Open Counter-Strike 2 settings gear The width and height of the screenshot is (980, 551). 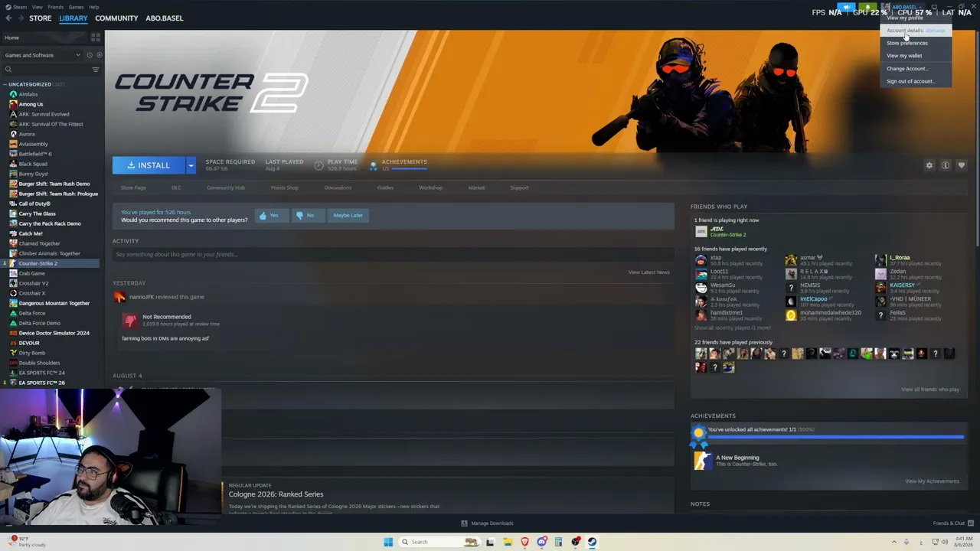(x=929, y=165)
